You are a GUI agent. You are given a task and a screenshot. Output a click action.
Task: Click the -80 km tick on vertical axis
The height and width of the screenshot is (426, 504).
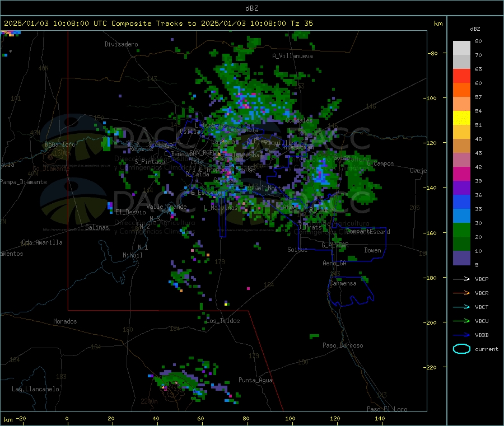pos(433,53)
